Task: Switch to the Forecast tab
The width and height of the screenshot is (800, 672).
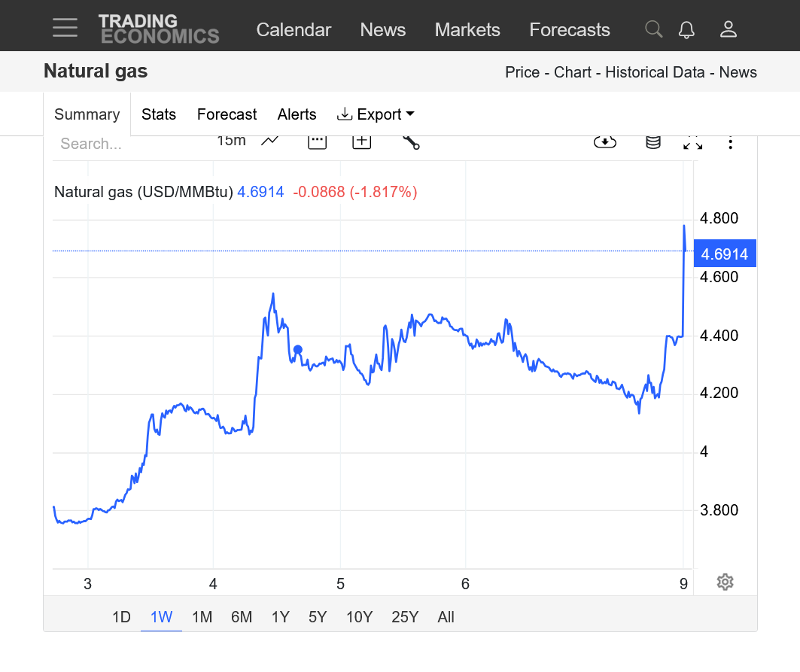Action: point(227,114)
